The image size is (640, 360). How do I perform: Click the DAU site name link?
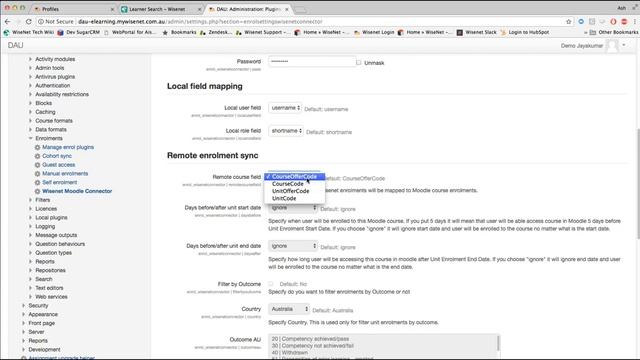pos(16,45)
